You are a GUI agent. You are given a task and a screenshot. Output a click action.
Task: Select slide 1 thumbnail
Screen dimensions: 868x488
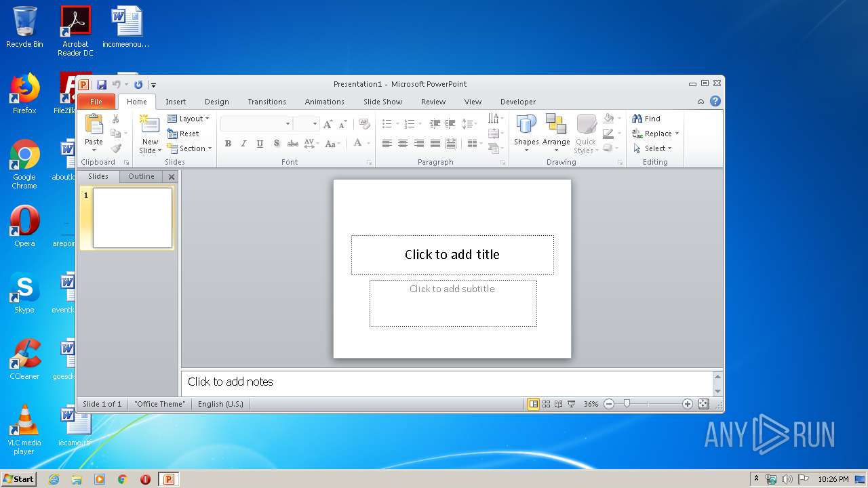[132, 218]
